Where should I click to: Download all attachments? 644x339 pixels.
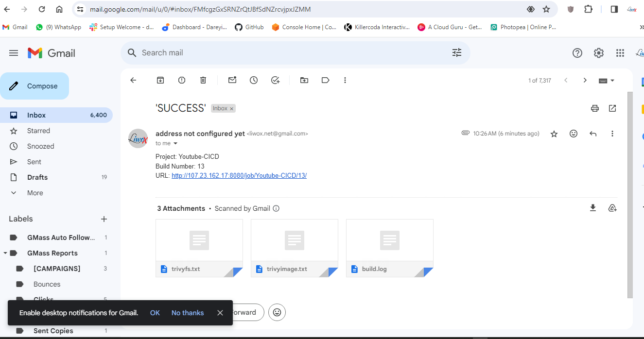point(593,208)
